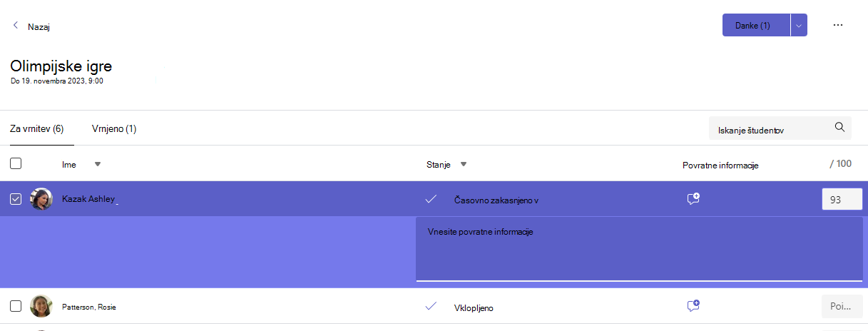
Task: Expand the Danke button dropdown arrow
Action: (x=799, y=25)
